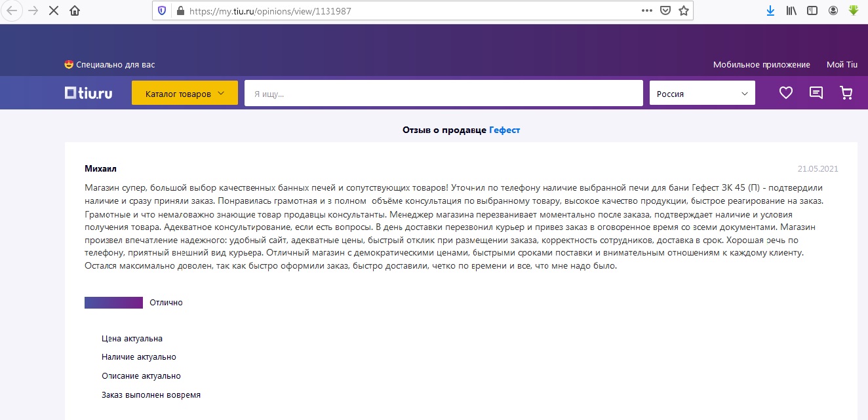868x420 pixels.
Task: Click the tracking protection shield icon
Action: coord(162,10)
